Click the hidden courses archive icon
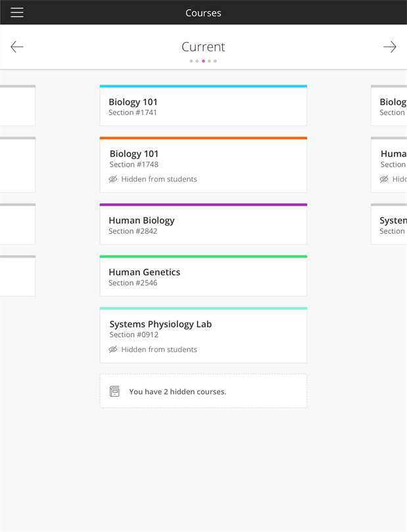Screen dimensions: 407x532 114,391
